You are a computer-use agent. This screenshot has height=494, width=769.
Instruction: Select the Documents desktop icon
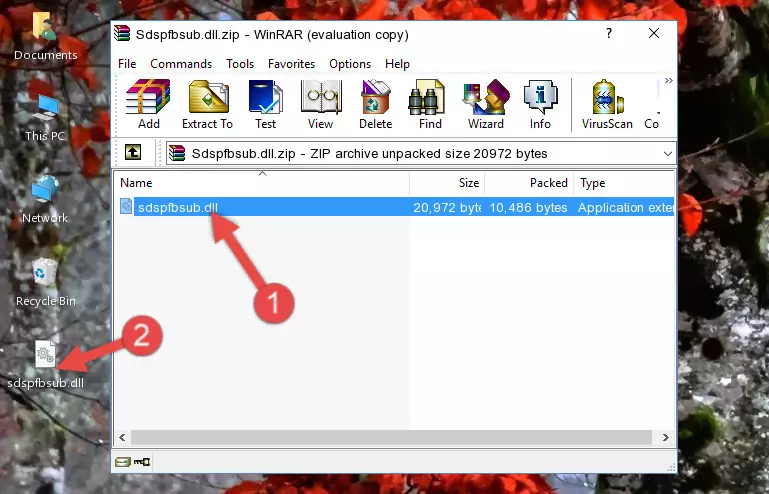tap(45, 36)
